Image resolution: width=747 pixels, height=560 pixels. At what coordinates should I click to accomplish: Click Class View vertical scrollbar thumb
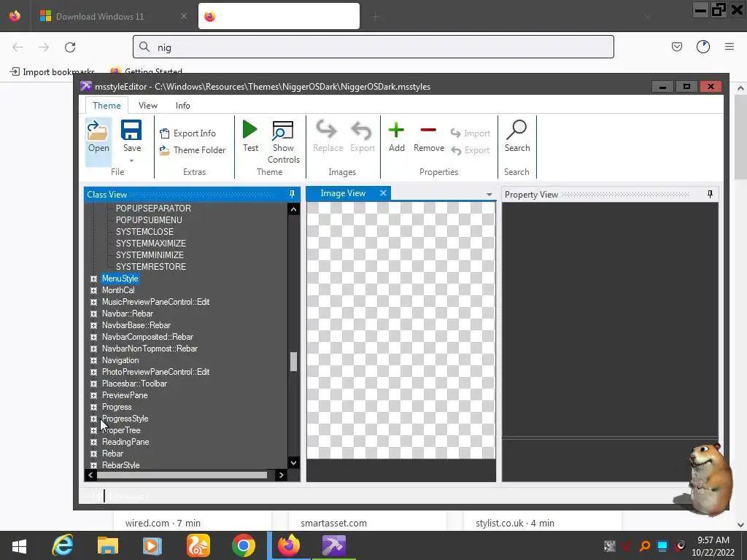coord(293,362)
